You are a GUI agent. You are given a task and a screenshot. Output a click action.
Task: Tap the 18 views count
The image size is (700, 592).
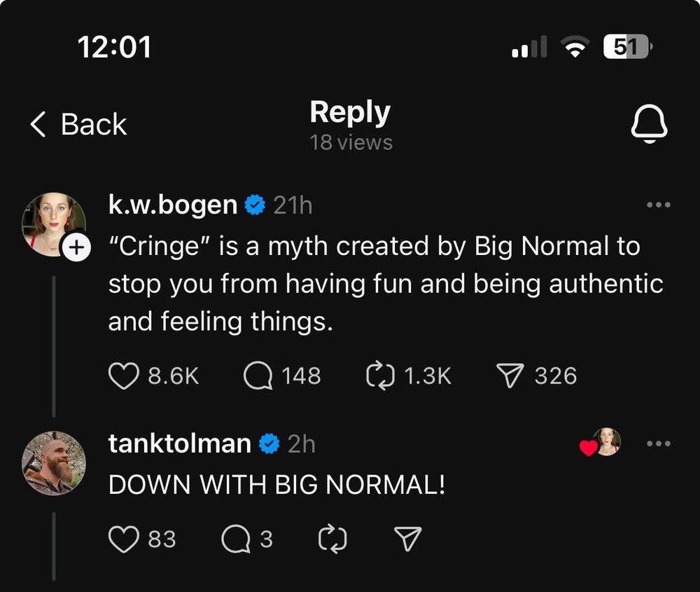pos(351,142)
